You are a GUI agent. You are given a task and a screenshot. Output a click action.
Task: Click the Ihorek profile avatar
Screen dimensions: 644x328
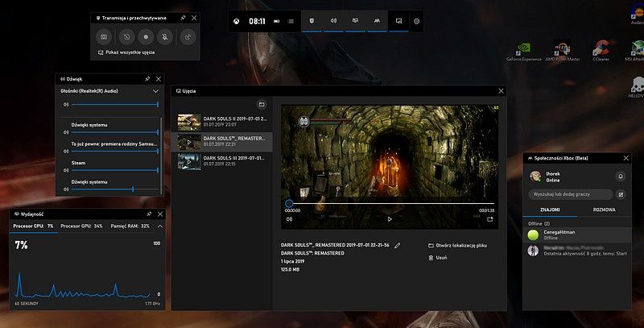coord(535,176)
